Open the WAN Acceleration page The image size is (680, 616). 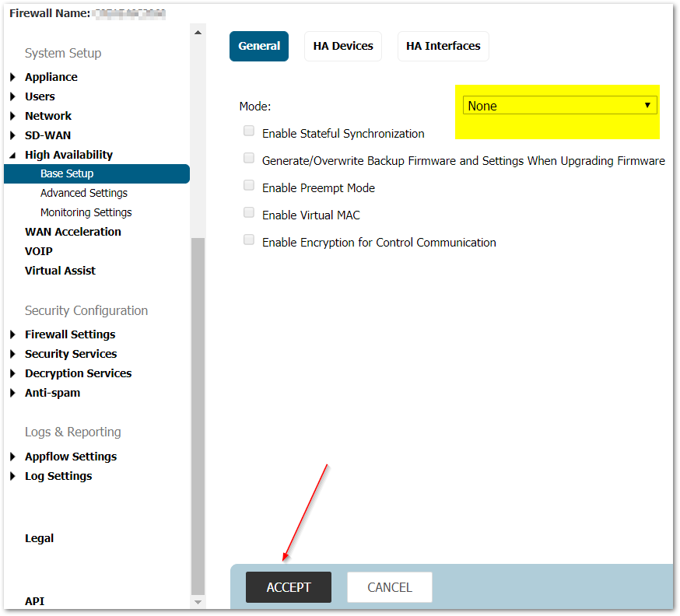(73, 232)
